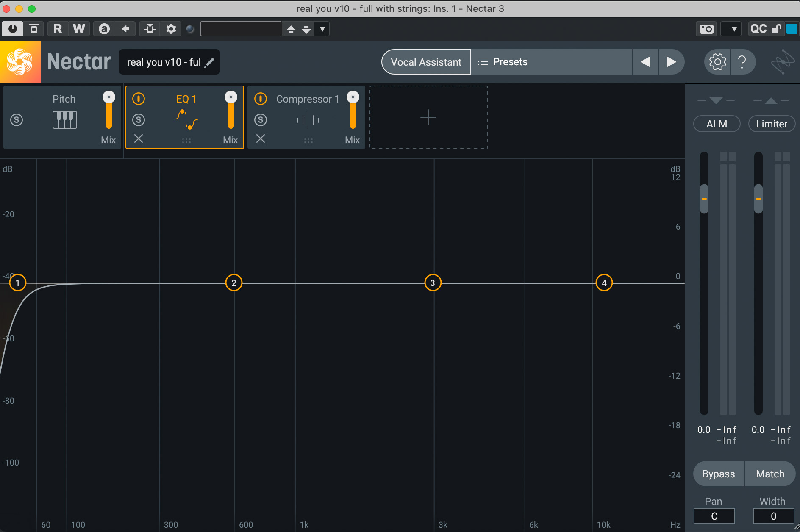The height and width of the screenshot is (532, 800).
Task: Toggle the plugin power bypass button
Action: click(x=12, y=29)
